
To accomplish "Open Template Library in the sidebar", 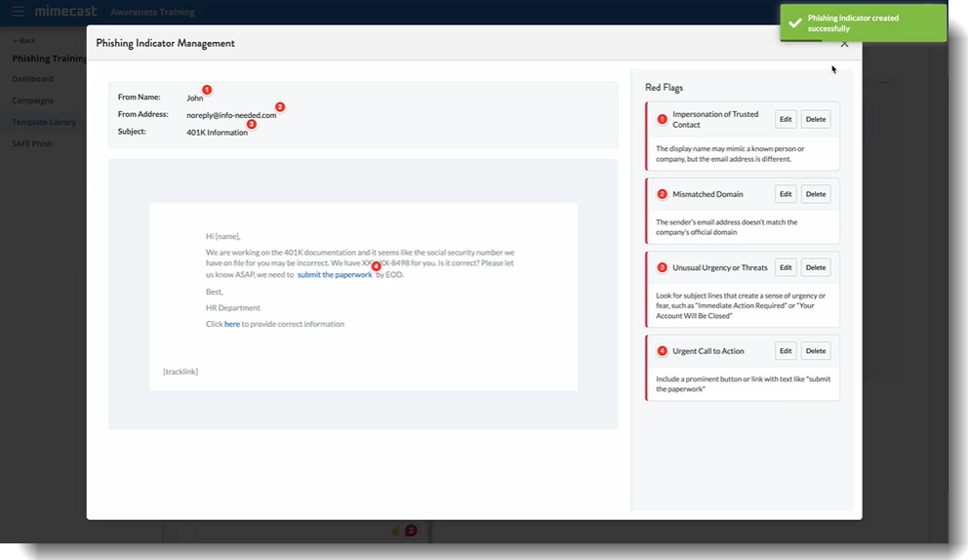I will (x=44, y=122).
